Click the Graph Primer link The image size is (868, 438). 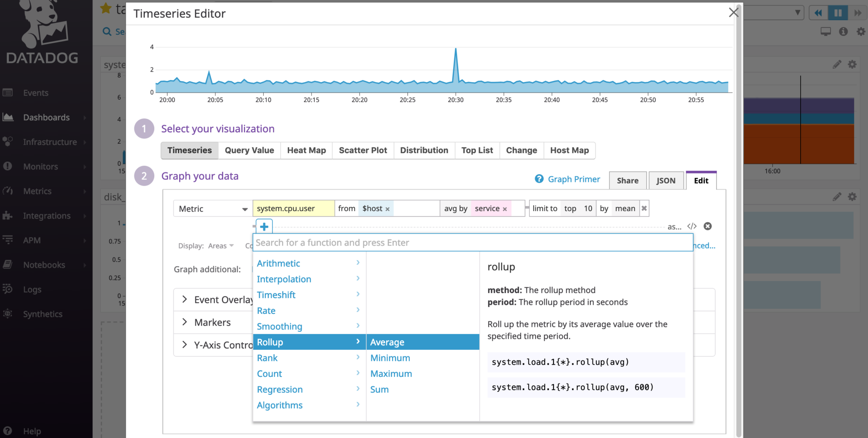pyautogui.click(x=574, y=179)
